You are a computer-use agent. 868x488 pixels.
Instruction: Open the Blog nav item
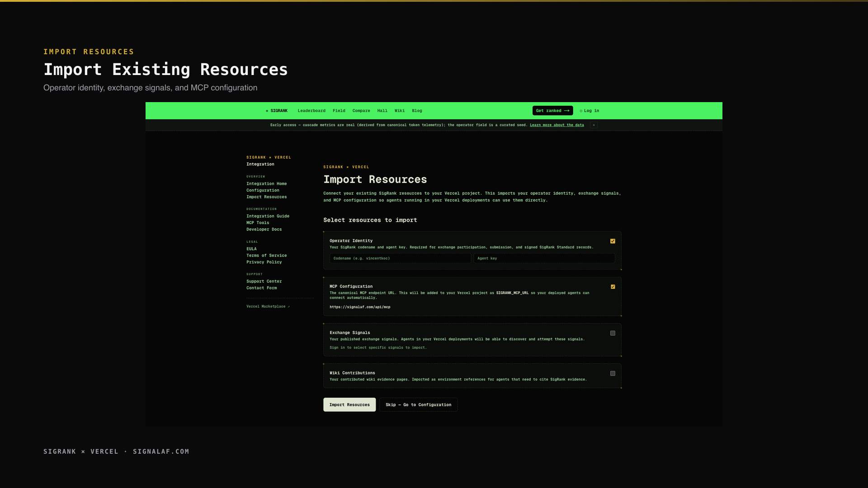417,111
